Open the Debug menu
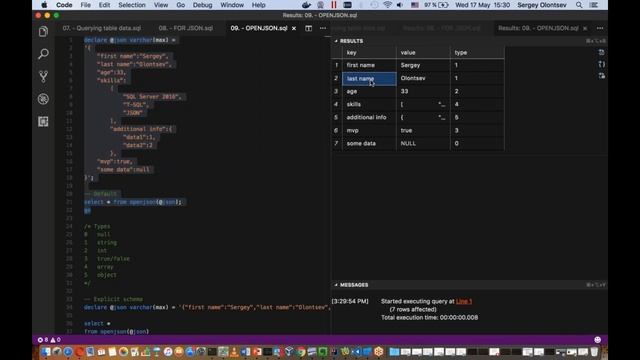Viewport: 640px width, 360px height. [202, 5]
